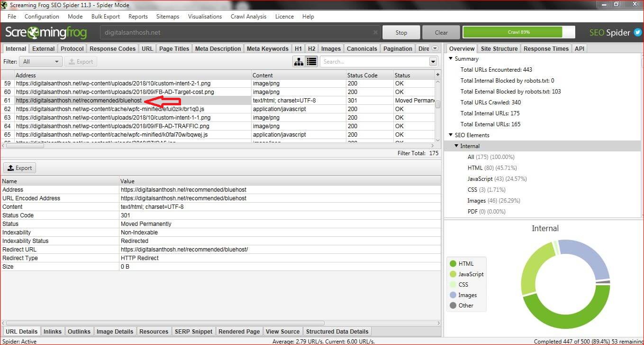Select the row for custom-intent-2-1.png
This screenshot has height=345, width=644.
218,84
